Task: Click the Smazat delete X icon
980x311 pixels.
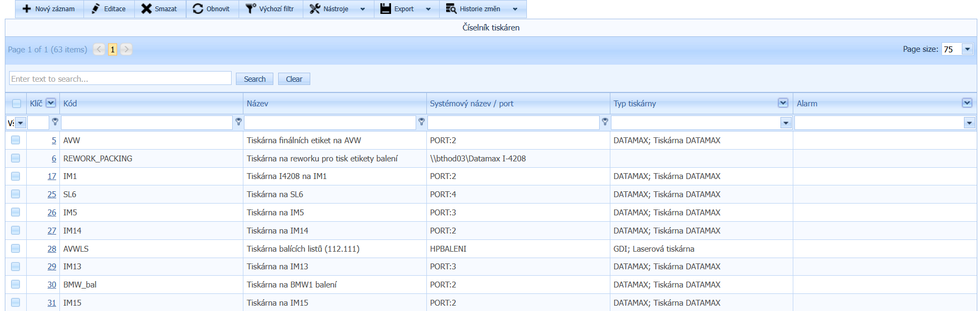Action: click(146, 9)
